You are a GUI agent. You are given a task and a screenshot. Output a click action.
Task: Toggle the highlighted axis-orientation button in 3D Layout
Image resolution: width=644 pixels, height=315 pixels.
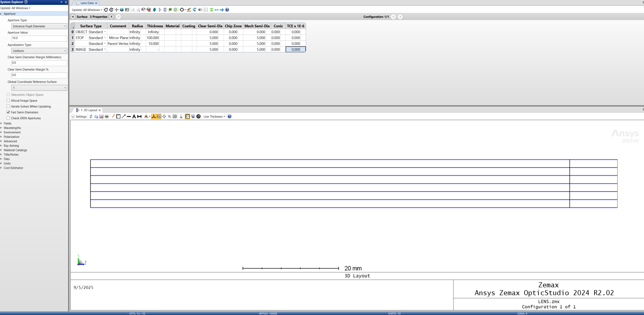(154, 116)
